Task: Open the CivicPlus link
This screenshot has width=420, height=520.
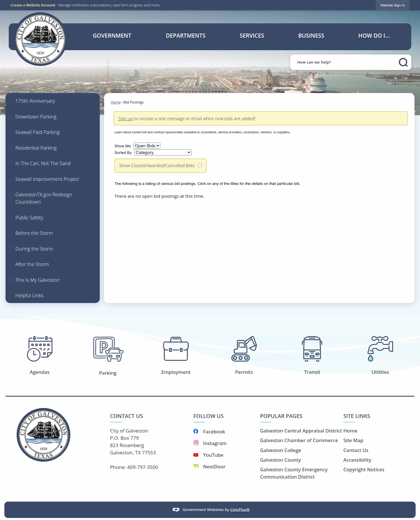Action: coord(240,510)
